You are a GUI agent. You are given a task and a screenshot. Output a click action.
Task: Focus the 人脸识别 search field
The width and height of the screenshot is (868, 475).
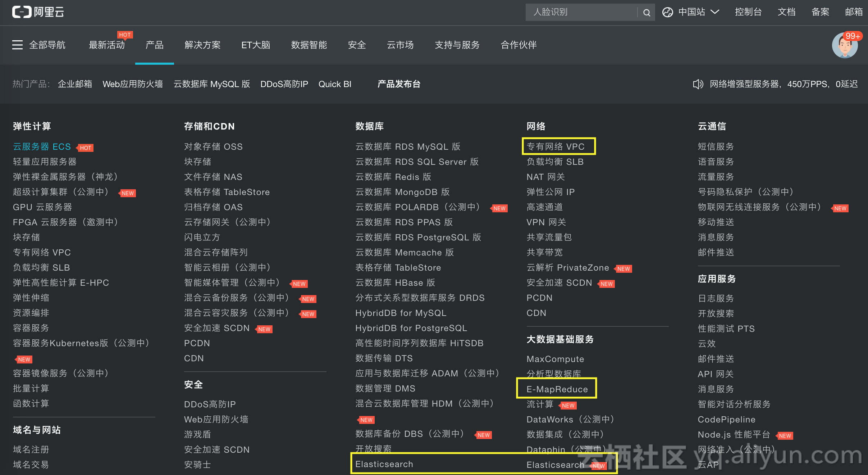(x=581, y=12)
